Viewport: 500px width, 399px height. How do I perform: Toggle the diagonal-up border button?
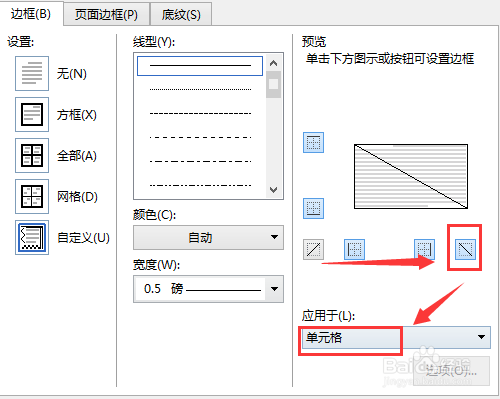click(313, 249)
